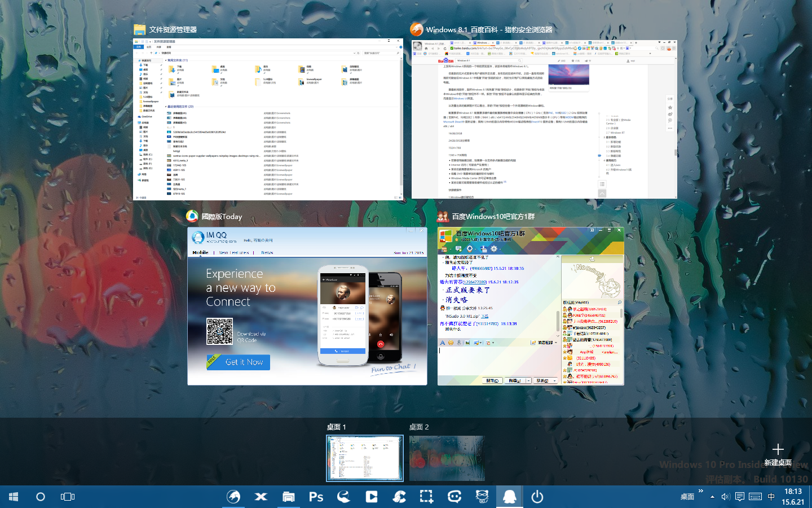Open News tab in IM QQ window
The height and width of the screenshot is (508, 812).
point(267,252)
